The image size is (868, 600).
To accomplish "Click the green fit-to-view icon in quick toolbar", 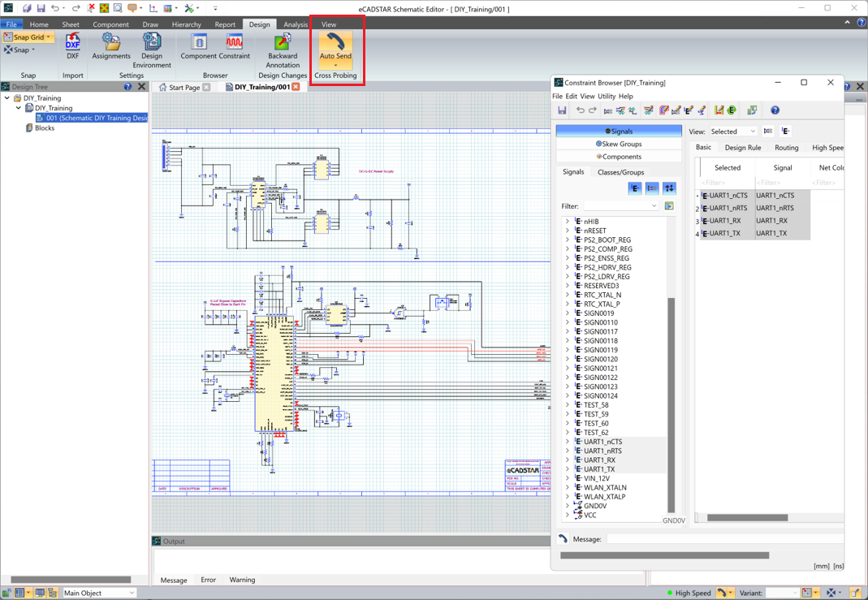I will click(104, 8).
